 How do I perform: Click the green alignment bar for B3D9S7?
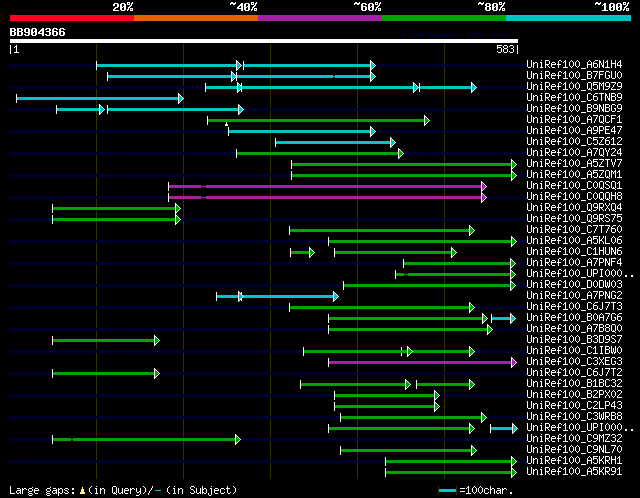pos(106,340)
